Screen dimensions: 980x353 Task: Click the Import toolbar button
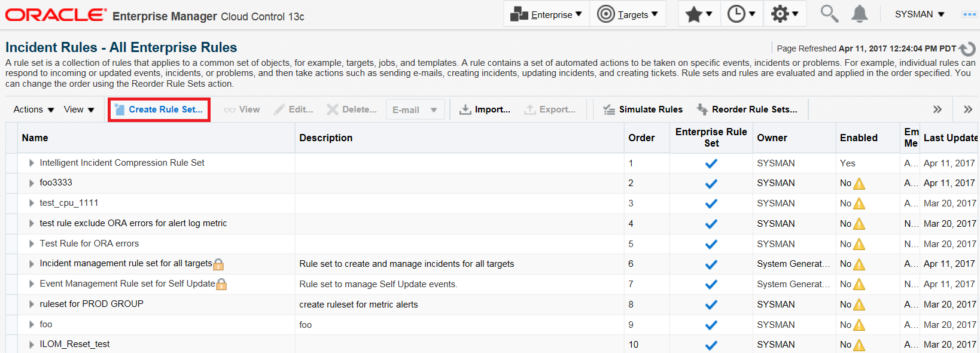point(485,109)
